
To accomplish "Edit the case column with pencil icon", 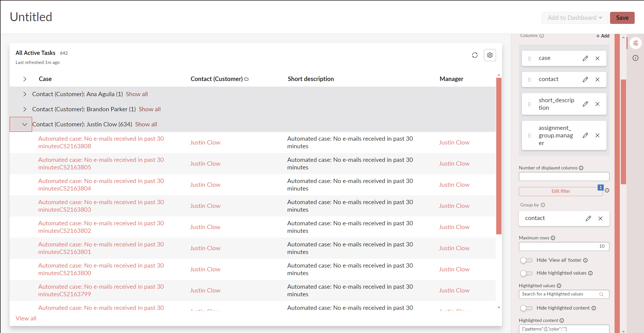I will 585,58.
